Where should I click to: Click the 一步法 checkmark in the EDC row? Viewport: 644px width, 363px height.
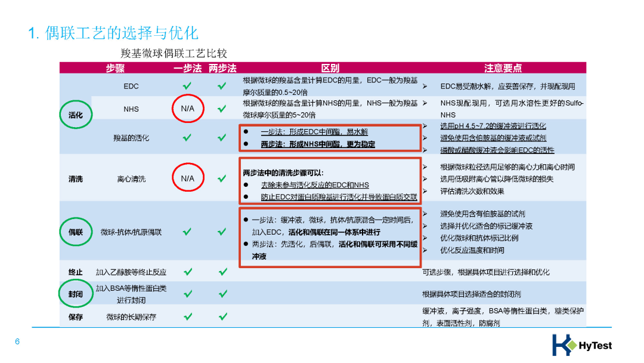pyautogui.click(x=187, y=86)
